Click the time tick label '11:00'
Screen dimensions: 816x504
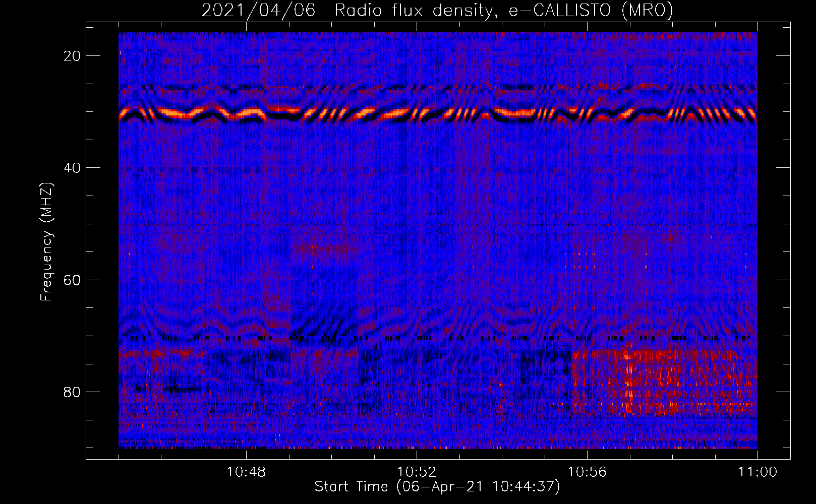(x=757, y=472)
